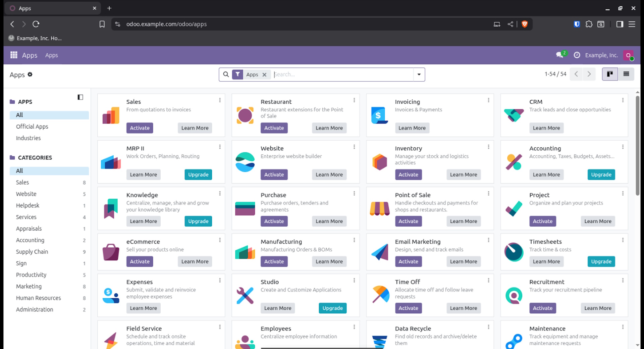Select Apps in the top menu bar
This screenshot has height=349, width=644.
(x=51, y=55)
